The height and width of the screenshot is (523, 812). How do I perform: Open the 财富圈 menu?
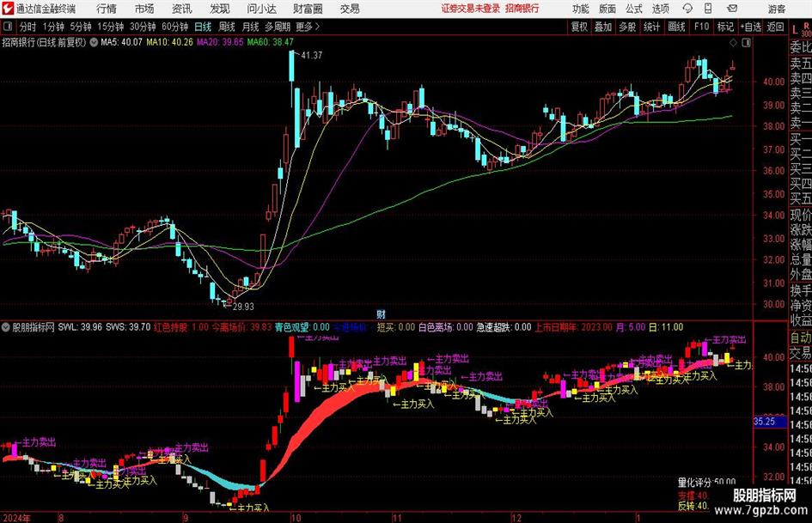click(308, 9)
